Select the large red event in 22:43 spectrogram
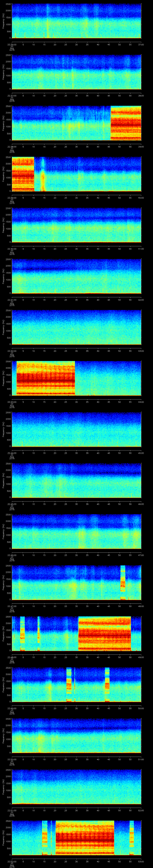153x868 pixels. pyautogui.click(x=45, y=378)
